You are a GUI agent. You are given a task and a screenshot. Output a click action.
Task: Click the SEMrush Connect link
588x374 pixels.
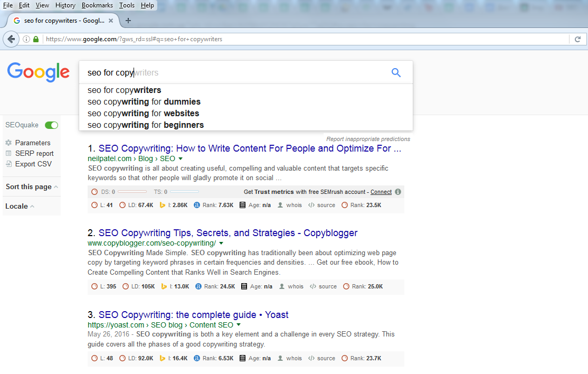tap(381, 192)
